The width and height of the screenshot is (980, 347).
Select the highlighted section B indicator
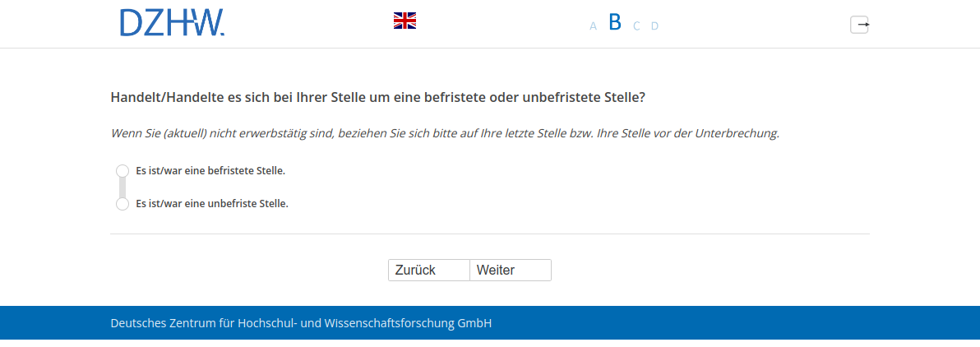(x=614, y=23)
